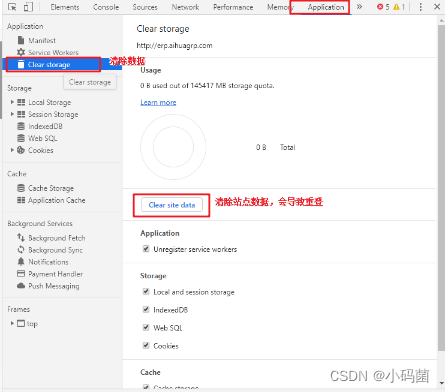
Task: Open the more tabs chevron
Action: (359, 7)
